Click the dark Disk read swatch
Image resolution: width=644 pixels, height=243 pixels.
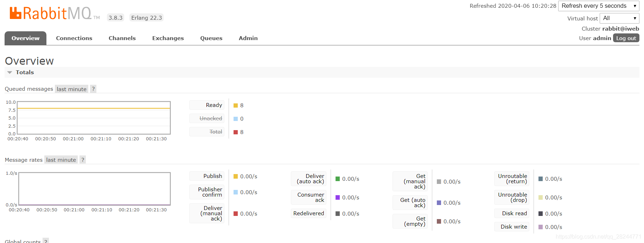[541, 214]
